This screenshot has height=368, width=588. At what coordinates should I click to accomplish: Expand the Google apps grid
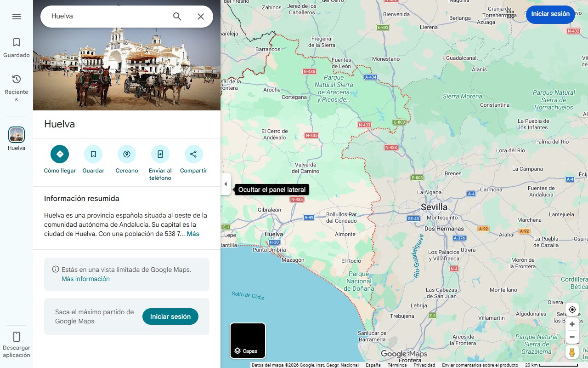(510, 15)
